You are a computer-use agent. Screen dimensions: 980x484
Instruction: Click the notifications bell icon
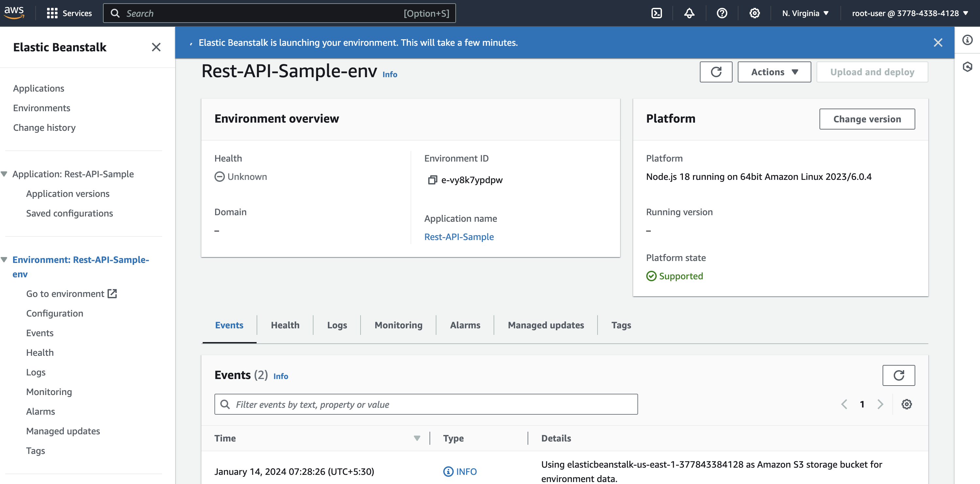(x=689, y=13)
